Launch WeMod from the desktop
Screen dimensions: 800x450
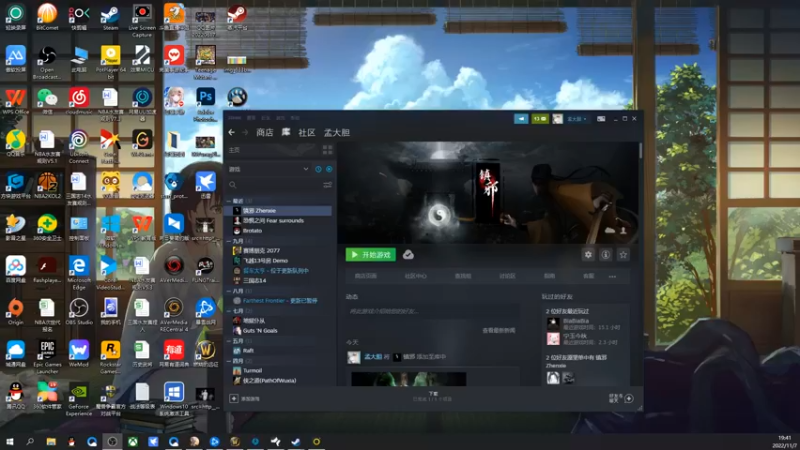pyautogui.click(x=79, y=353)
